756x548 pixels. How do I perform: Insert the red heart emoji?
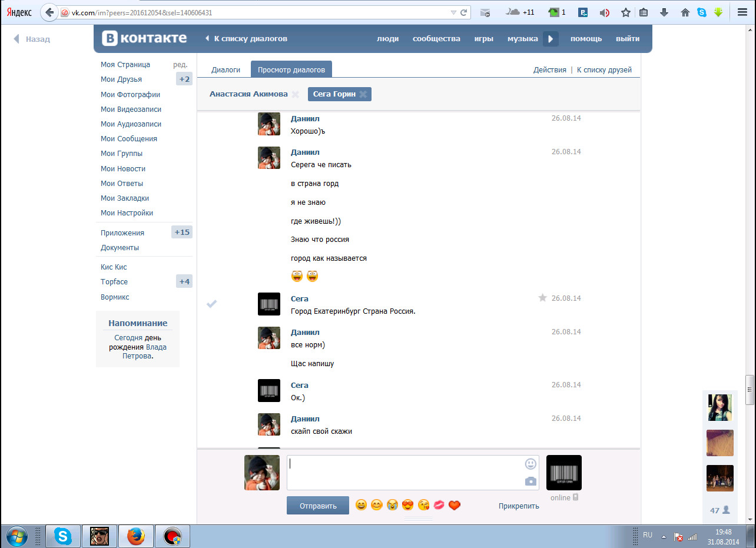[454, 505]
